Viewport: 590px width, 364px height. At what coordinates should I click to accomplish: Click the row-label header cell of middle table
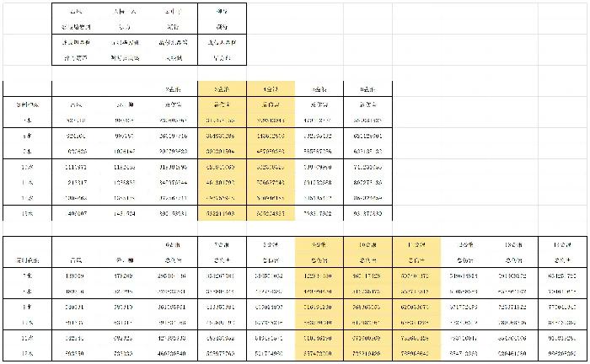27,104
